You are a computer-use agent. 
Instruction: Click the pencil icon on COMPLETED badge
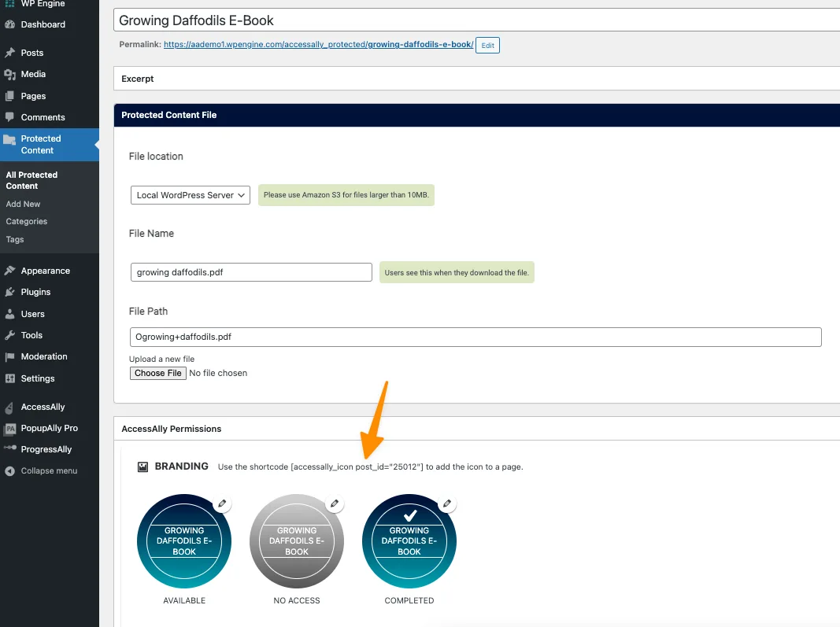coord(447,503)
